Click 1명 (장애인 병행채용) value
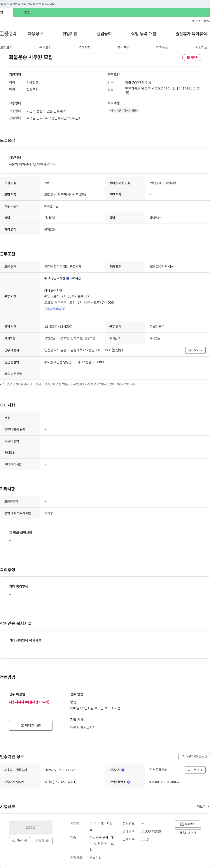The image size is (210, 868). (163, 183)
